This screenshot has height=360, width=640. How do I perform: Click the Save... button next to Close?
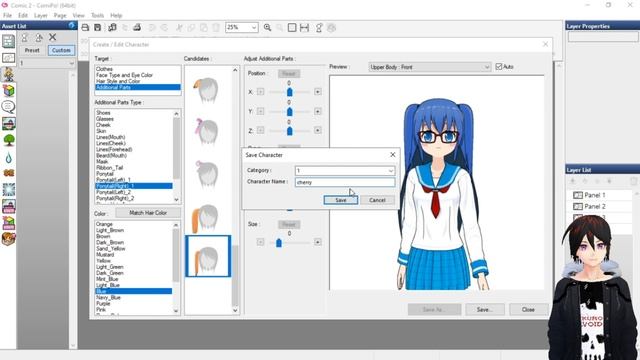click(484, 309)
